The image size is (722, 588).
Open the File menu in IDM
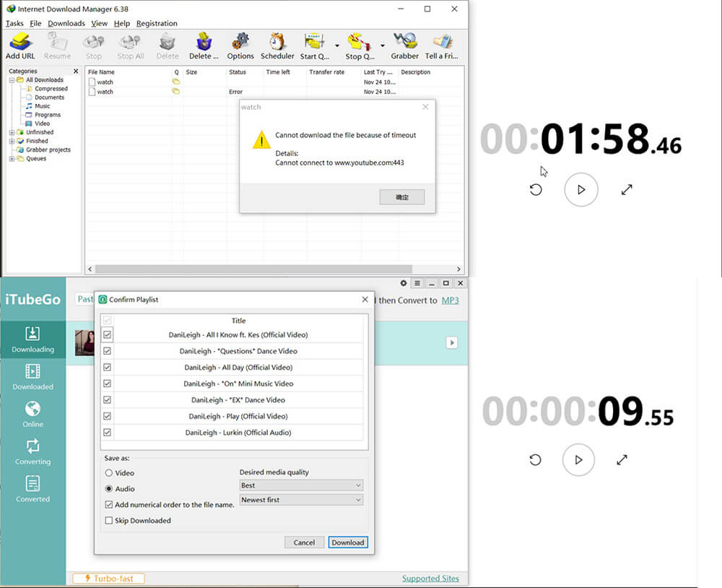(35, 23)
